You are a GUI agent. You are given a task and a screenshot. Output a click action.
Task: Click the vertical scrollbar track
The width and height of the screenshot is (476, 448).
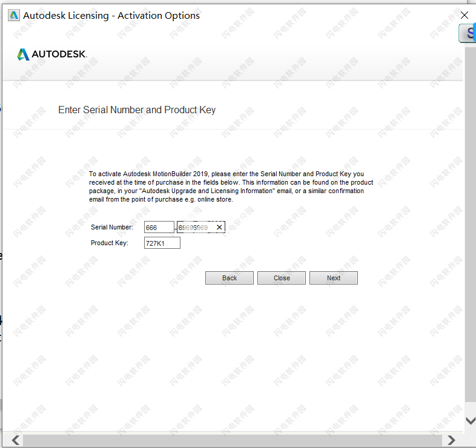[x=470, y=225]
